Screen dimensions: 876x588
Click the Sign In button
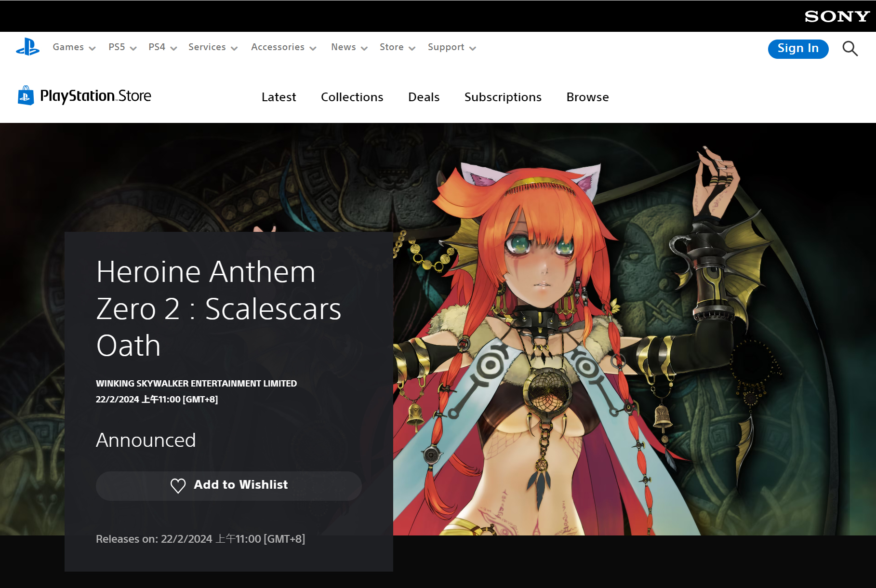pos(798,49)
